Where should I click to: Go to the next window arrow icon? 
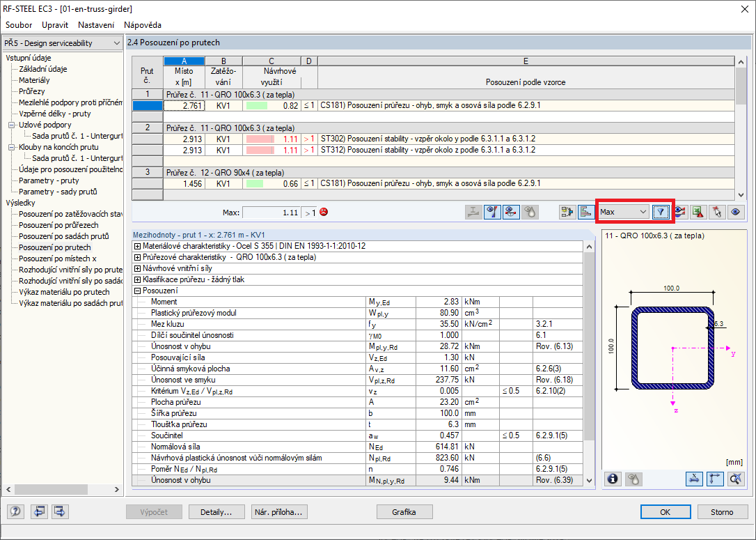[x=60, y=511]
